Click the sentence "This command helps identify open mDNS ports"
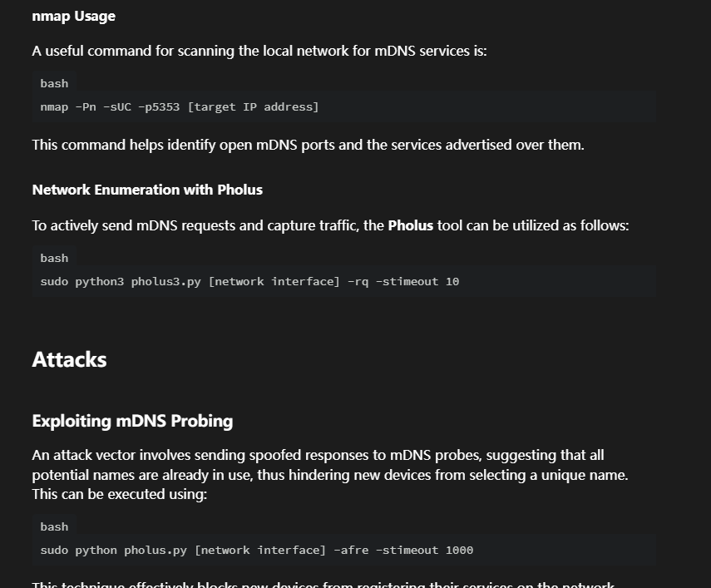The height and width of the screenshot is (588, 711). click(308, 145)
